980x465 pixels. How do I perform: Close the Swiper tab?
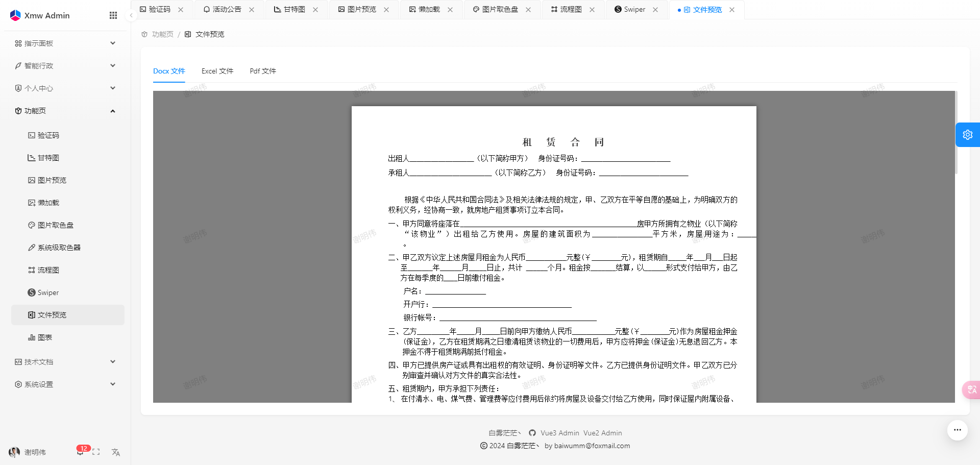[655, 10]
